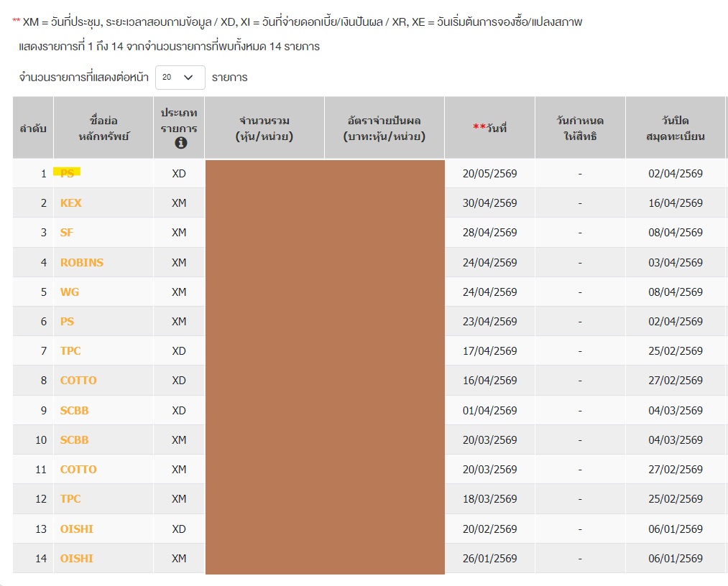Screen dimensions: 728x586
Task: Select the date 23/04/2569 cell
Action: pyautogui.click(x=490, y=322)
